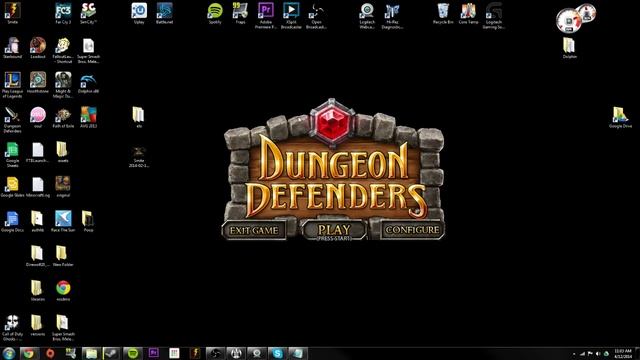Open the Smite desktop shortcut at top-left
The image size is (640, 360).
click(x=13, y=13)
